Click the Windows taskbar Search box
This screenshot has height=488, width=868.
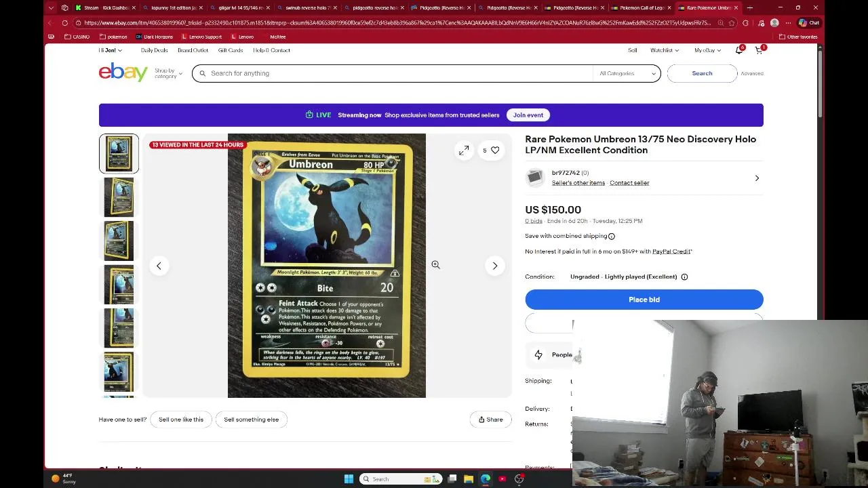[x=400, y=479]
